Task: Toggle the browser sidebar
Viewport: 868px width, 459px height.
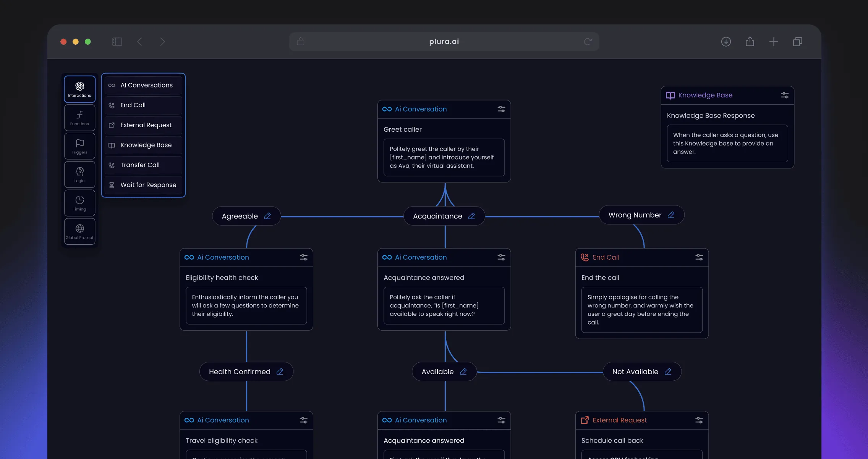Action: pyautogui.click(x=117, y=42)
